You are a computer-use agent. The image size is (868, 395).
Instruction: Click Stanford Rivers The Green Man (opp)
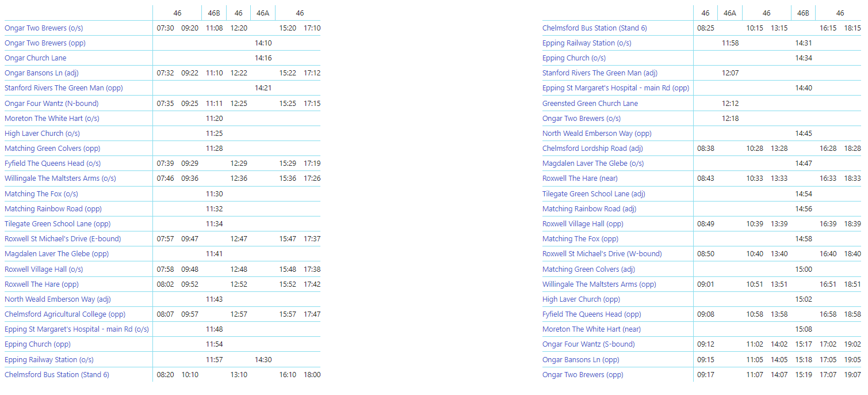64,88
